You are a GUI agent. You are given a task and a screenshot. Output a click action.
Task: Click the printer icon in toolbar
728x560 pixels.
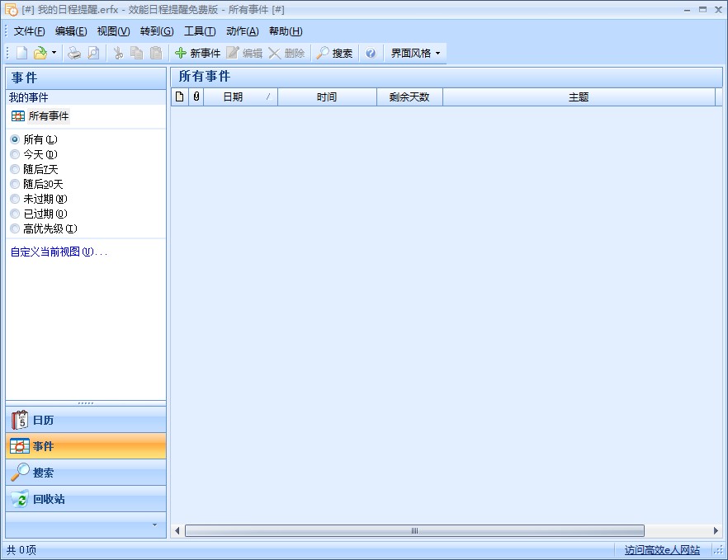73,54
